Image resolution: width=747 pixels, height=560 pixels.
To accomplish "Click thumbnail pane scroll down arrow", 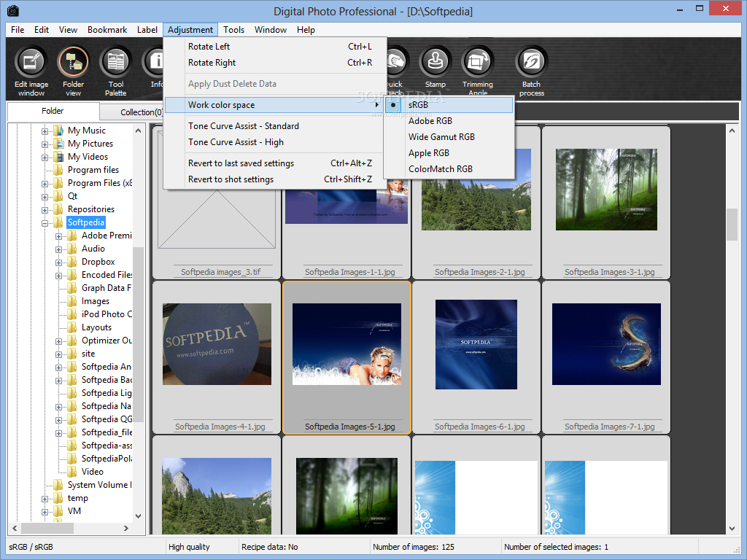I will pyautogui.click(x=732, y=529).
